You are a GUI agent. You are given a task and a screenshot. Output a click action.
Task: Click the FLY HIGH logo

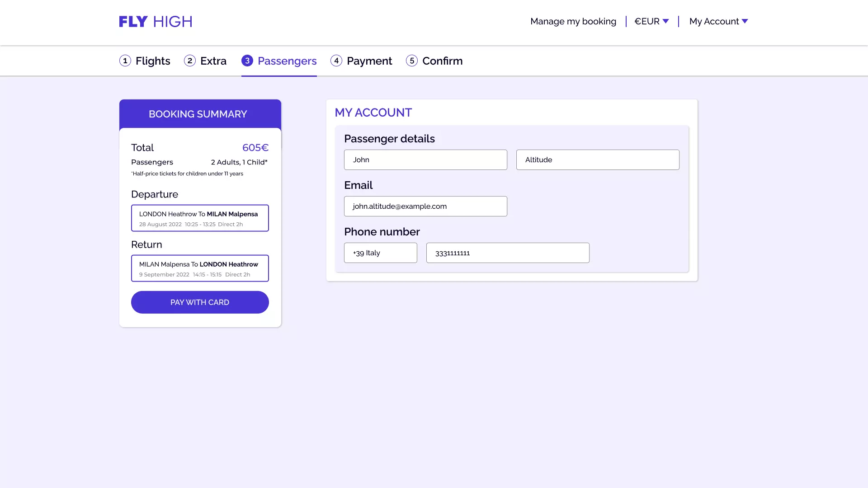[156, 22]
